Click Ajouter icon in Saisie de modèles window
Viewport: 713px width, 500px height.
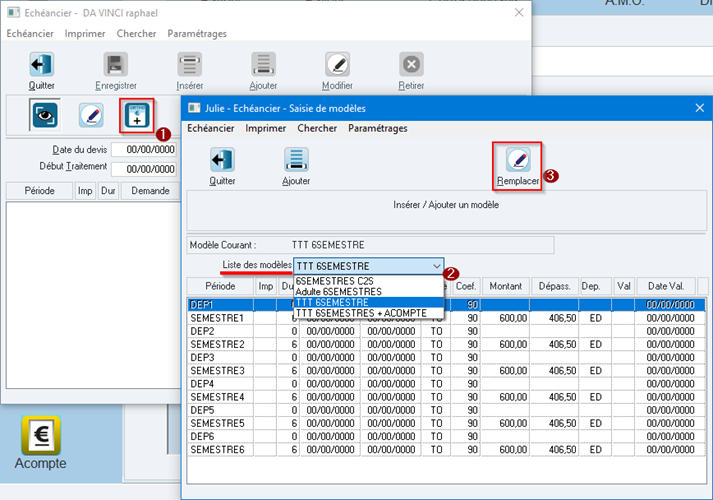[x=296, y=160]
